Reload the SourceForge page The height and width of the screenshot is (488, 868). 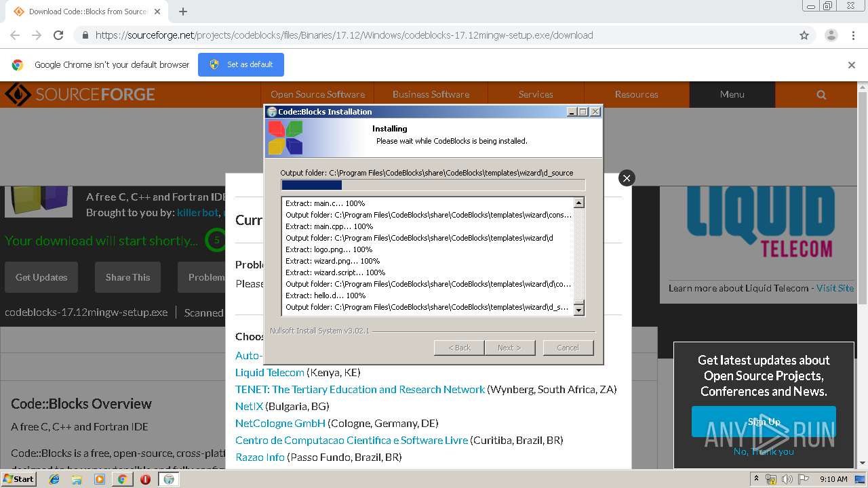click(x=58, y=35)
